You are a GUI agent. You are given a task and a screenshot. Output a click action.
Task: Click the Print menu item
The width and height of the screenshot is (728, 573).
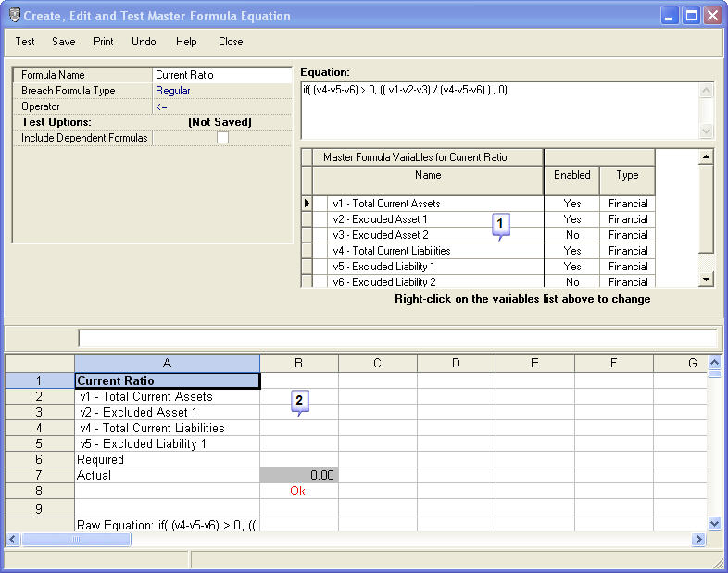103,42
